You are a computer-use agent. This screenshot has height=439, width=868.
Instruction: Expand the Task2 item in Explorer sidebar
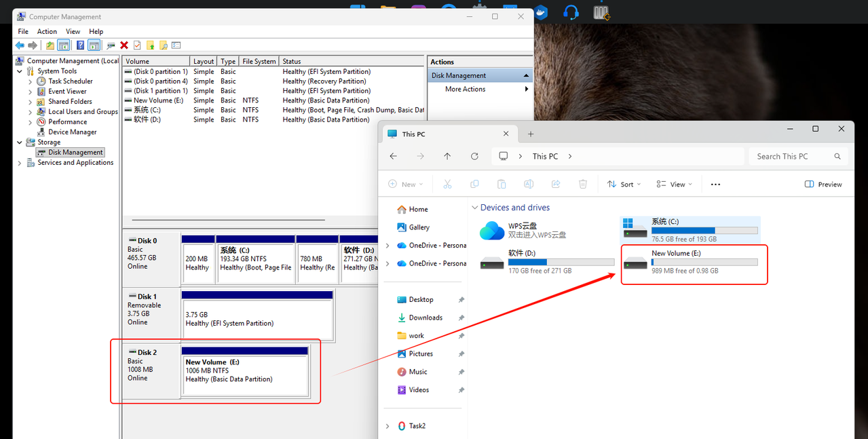click(x=388, y=426)
